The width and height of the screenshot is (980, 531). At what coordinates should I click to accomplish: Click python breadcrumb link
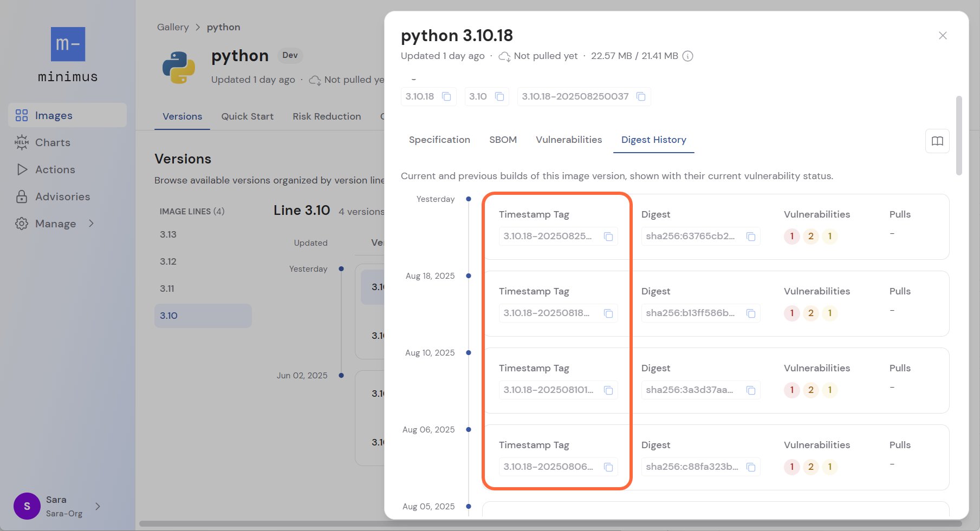click(223, 27)
